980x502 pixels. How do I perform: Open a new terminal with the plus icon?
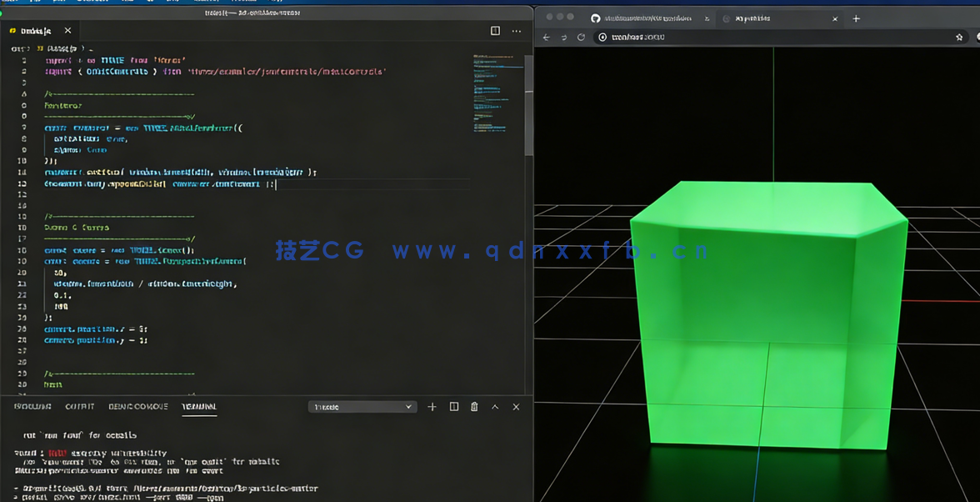[432, 407]
